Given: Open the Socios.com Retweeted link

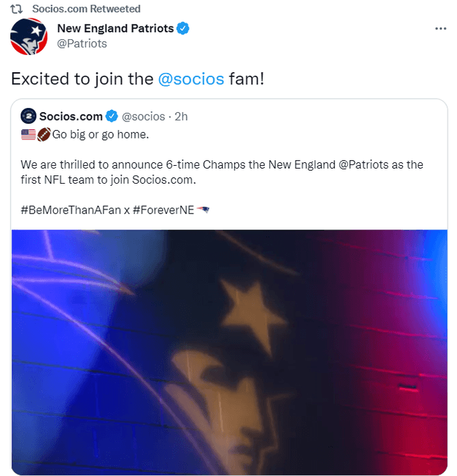Looking at the screenshot, I should (87, 9).
